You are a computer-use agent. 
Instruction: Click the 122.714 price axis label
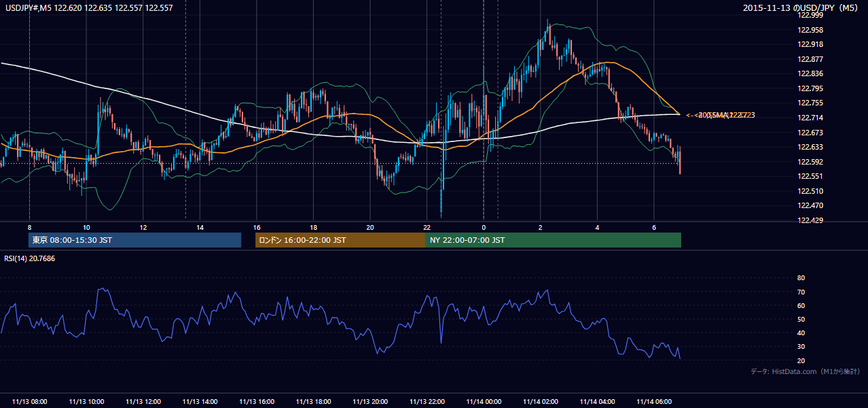click(x=811, y=118)
